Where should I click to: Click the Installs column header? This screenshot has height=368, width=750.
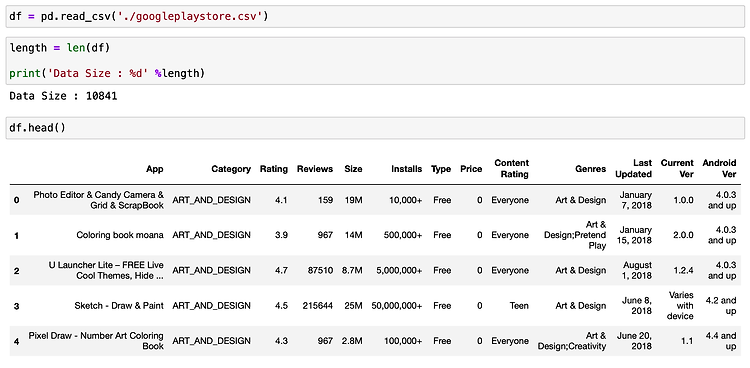(407, 169)
